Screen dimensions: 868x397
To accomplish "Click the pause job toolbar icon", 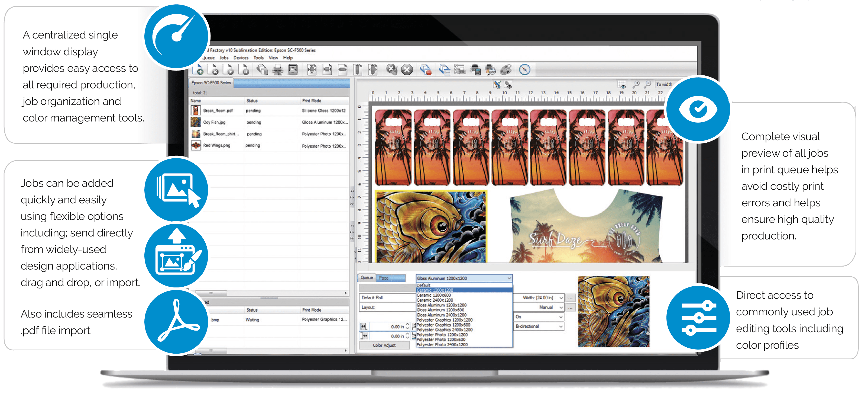I will (244, 70).
